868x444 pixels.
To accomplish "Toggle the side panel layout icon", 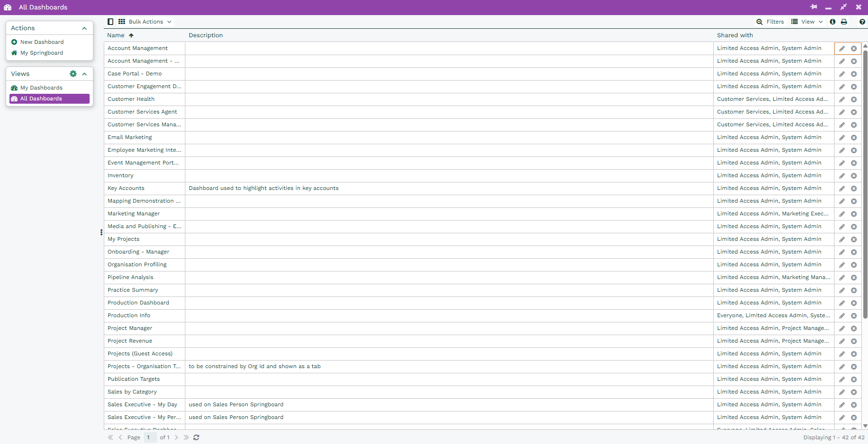I will click(x=110, y=22).
